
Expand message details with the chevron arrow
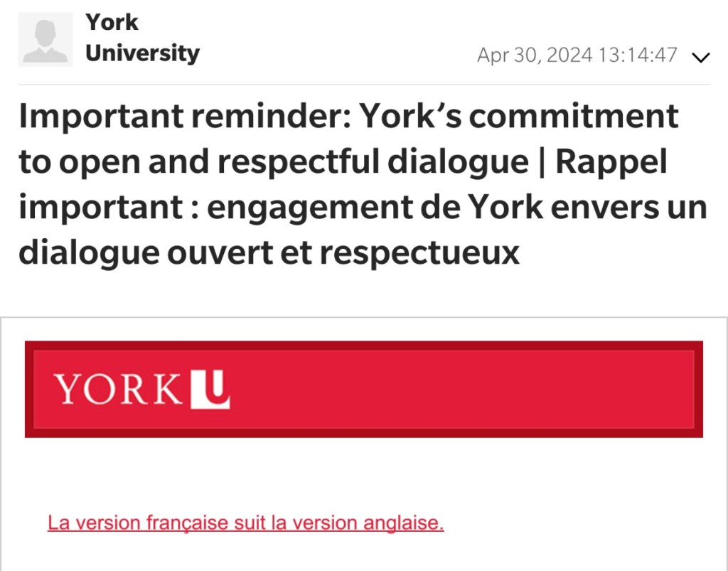point(700,58)
